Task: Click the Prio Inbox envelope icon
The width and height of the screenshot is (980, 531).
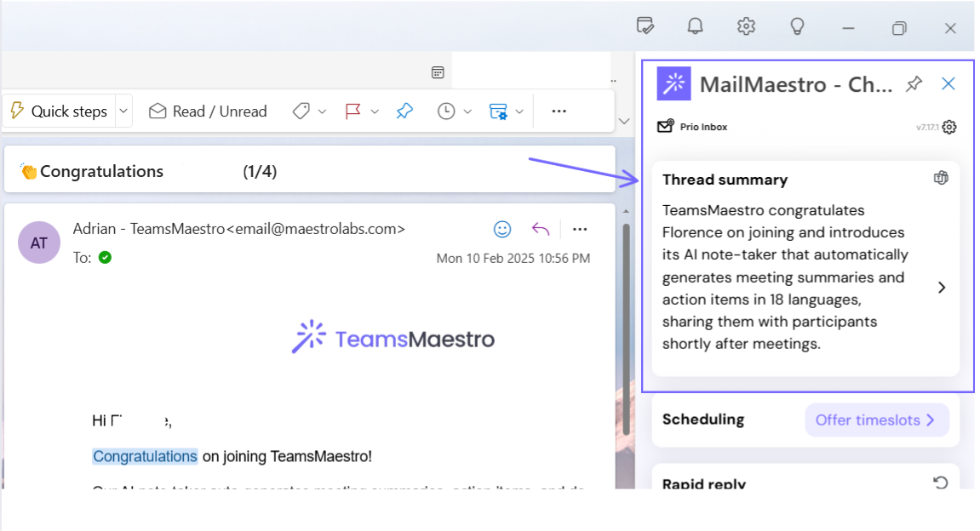Action: tap(666, 126)
